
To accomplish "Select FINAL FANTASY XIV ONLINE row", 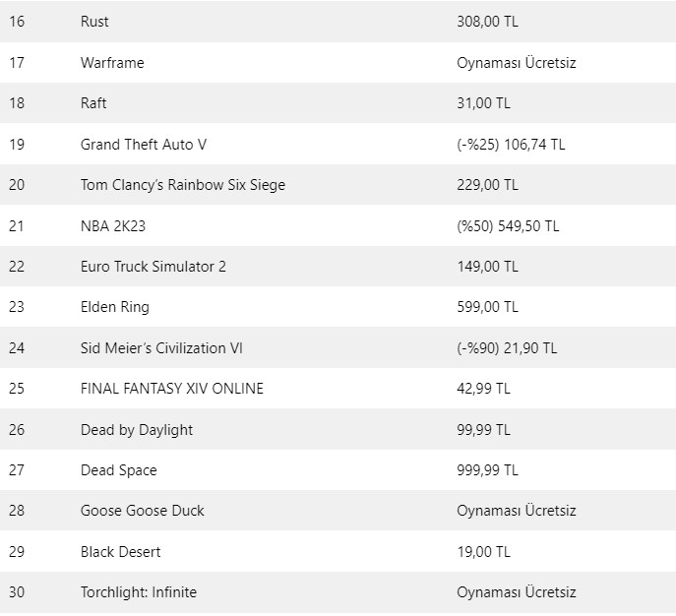I will point(172,389).
